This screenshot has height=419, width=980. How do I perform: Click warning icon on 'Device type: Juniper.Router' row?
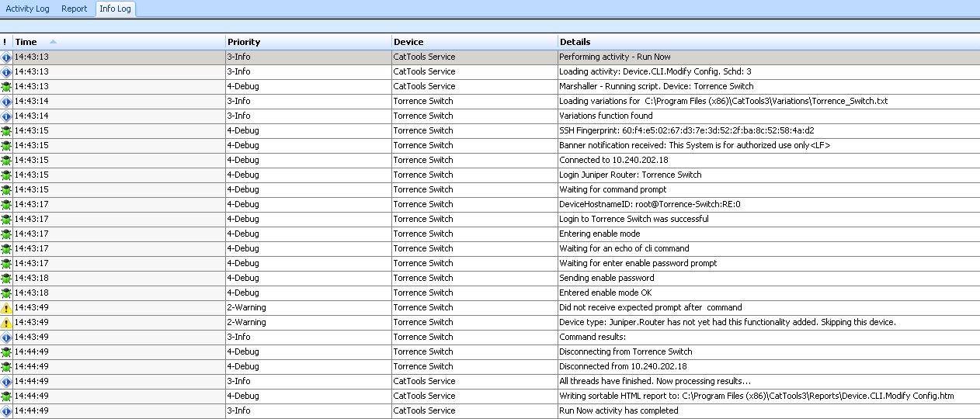click(6, 323)
